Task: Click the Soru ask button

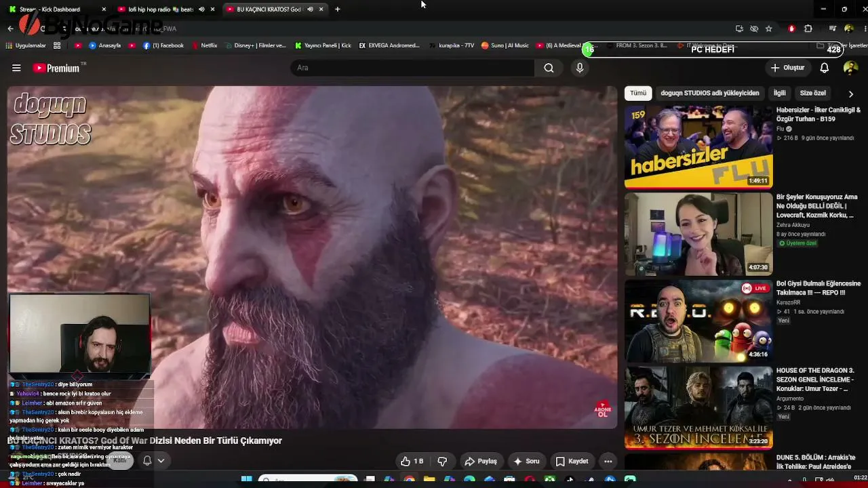Action: pyautogui.click(x=526, y=462)
